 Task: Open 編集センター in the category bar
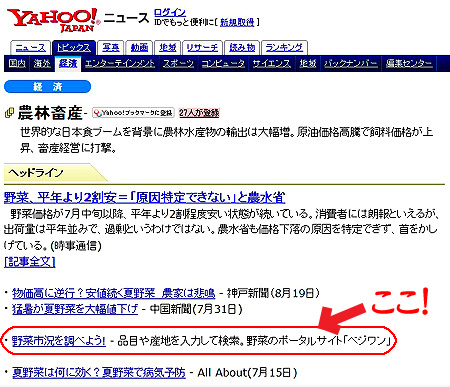pos(409,63)
